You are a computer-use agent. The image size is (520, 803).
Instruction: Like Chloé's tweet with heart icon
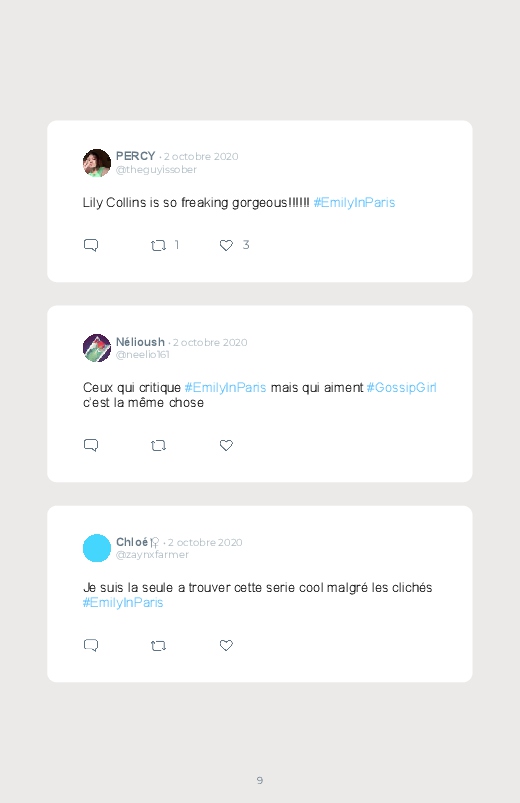(x=226, y=645)
